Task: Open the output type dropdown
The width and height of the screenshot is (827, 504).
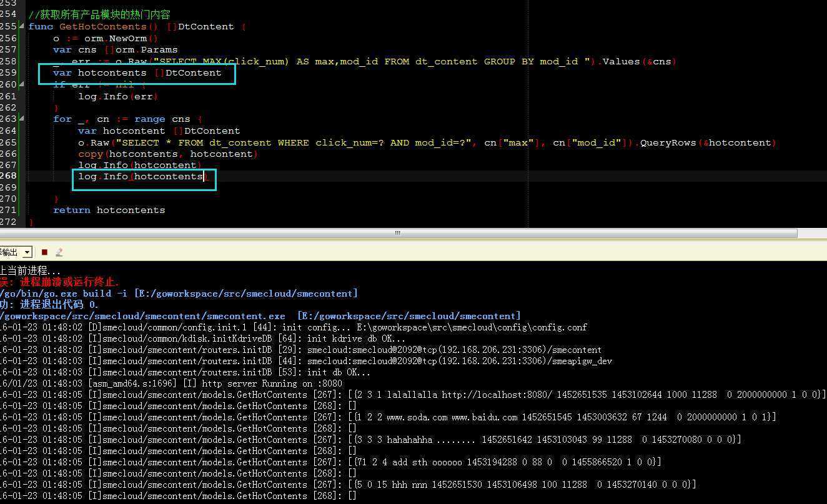Action: click(27, 252)
